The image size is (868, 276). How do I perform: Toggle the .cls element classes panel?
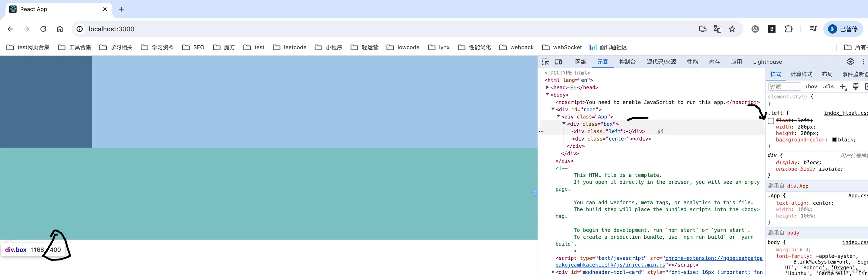828,87
